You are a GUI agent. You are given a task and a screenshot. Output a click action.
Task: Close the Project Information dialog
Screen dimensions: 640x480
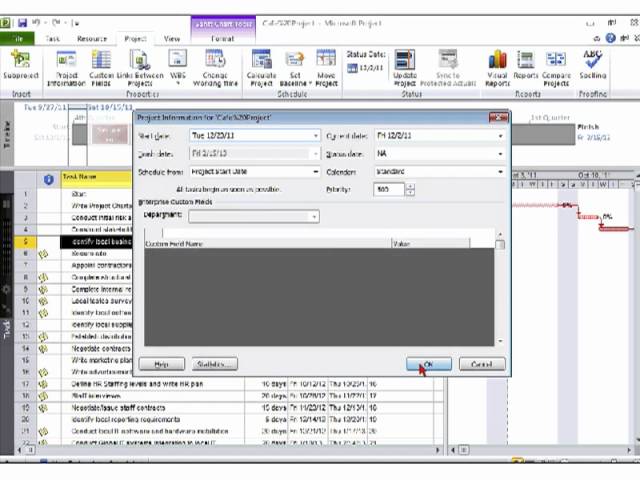tap(498, 118)
